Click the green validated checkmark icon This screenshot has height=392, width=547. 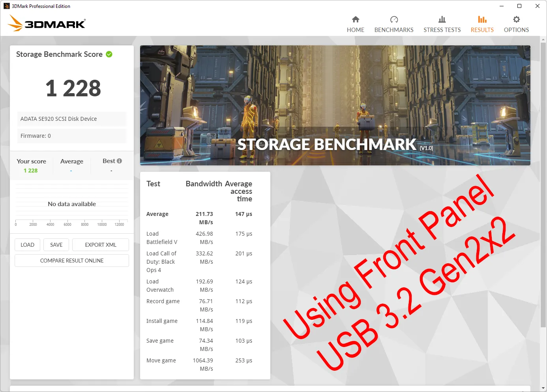109,54
